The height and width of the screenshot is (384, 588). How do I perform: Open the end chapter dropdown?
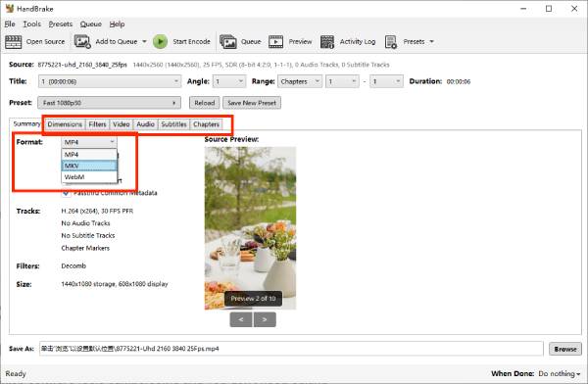[x=386, y=81]
